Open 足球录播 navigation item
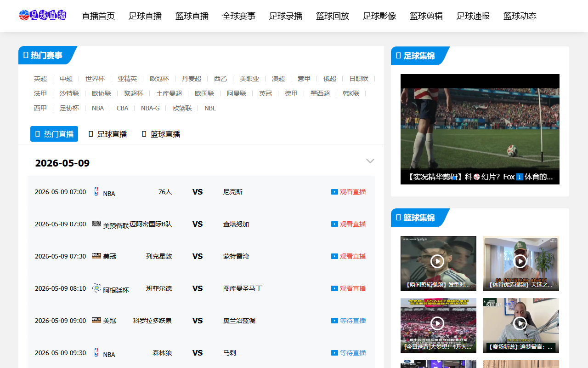Screen dimensions: 588x368 point(286,16)
